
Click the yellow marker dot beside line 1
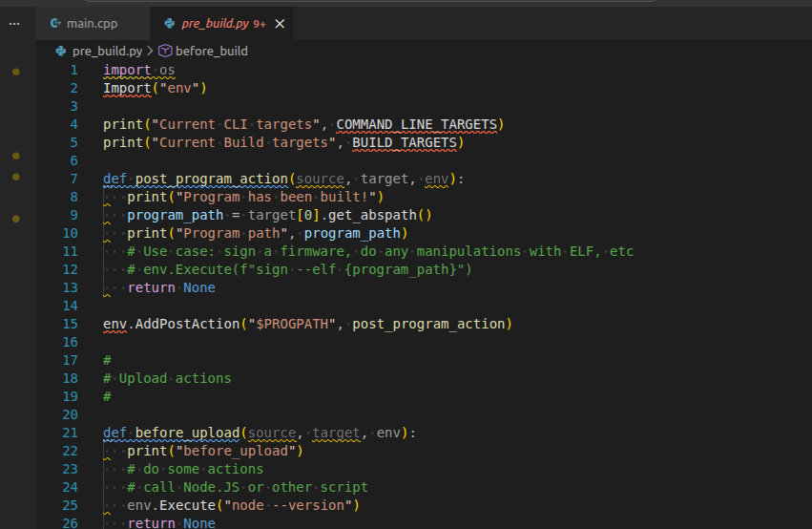[x=15, y=72]
